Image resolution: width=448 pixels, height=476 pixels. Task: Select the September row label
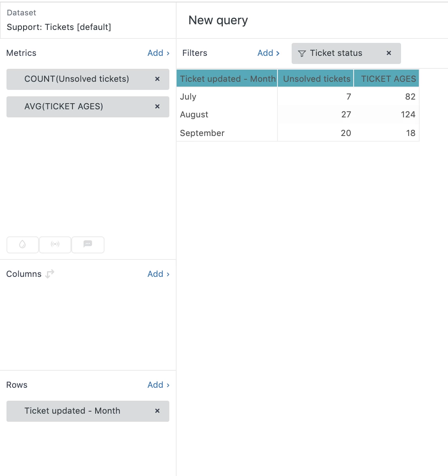click(x=202, y=133)
